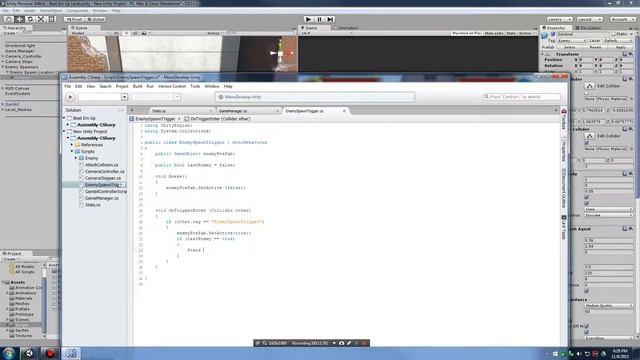Viewport: 640px width, 360px height.
Task: Toggle Stats in Game view
Action: (x=511, y=33)
